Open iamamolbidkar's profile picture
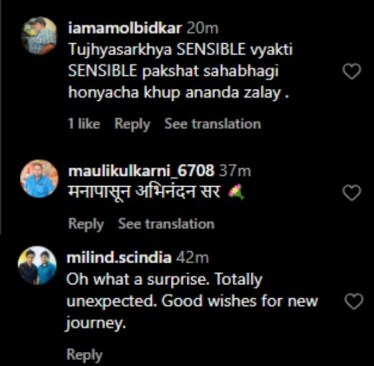Image resolution: width=374 pixels, height=366 pixels. click(39, 35)
